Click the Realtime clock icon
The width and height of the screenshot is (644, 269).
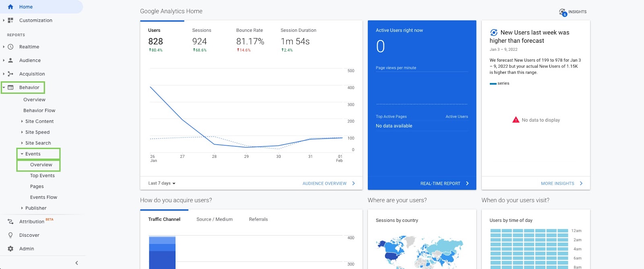click(10, 47)
